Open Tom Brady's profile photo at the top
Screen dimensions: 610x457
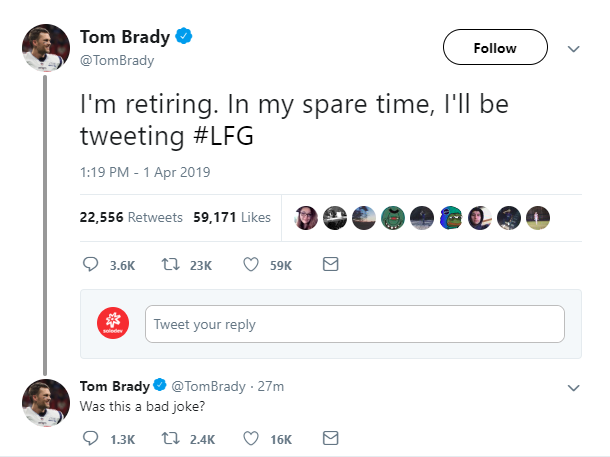pyautogui.click(x=46, y=48)
